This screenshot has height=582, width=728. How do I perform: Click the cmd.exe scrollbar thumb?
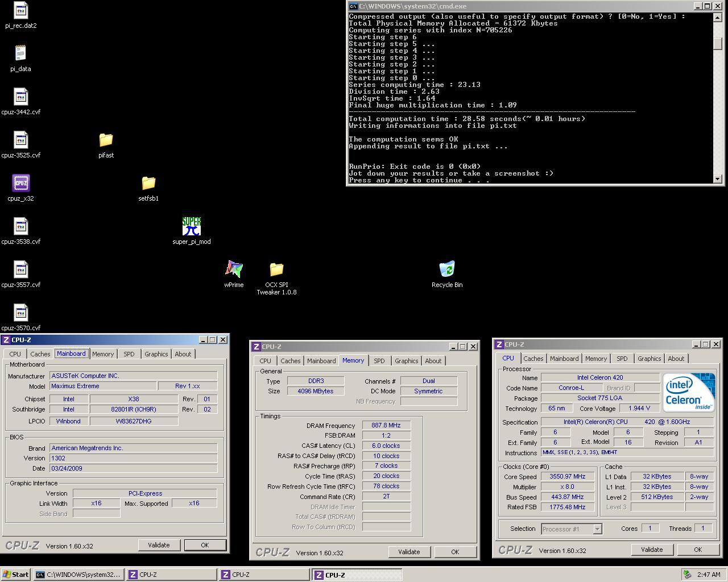[x=718, y=43]
